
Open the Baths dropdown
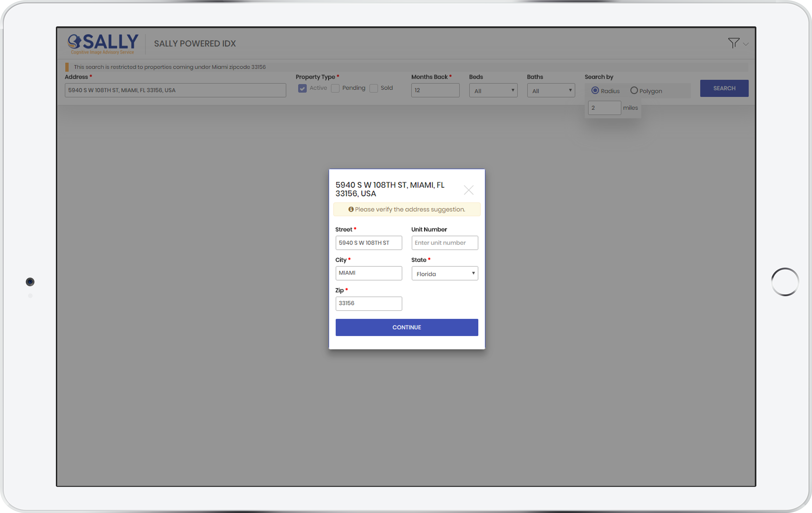click(551, 91)
